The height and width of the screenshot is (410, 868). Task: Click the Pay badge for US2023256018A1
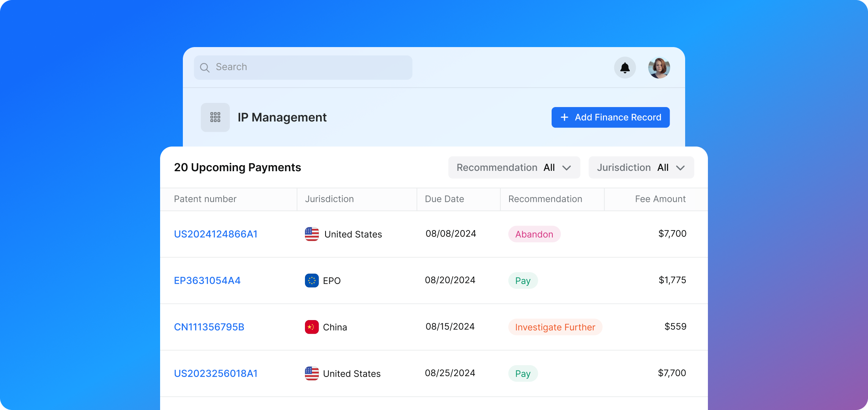point(523,374)
